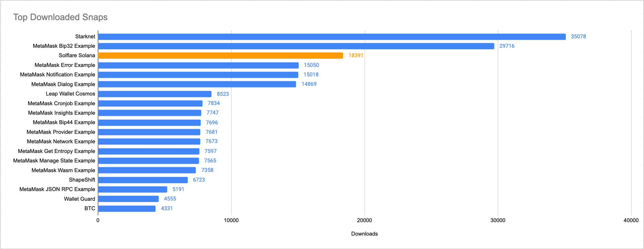Select the data value "7696"
Screen dimensions: 644x249
[212, 123]
